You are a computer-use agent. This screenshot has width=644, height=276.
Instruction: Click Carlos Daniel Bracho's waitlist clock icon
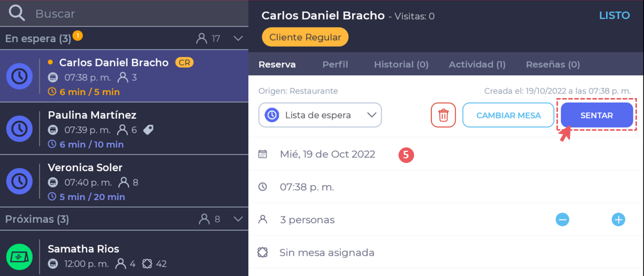point(20,76)
